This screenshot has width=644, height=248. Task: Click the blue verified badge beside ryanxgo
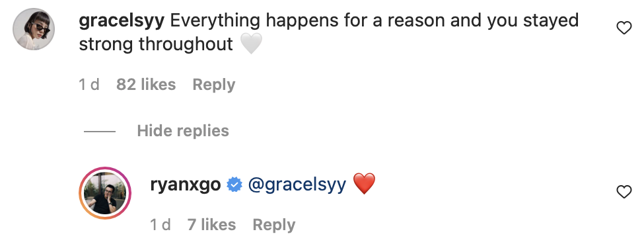234,185
